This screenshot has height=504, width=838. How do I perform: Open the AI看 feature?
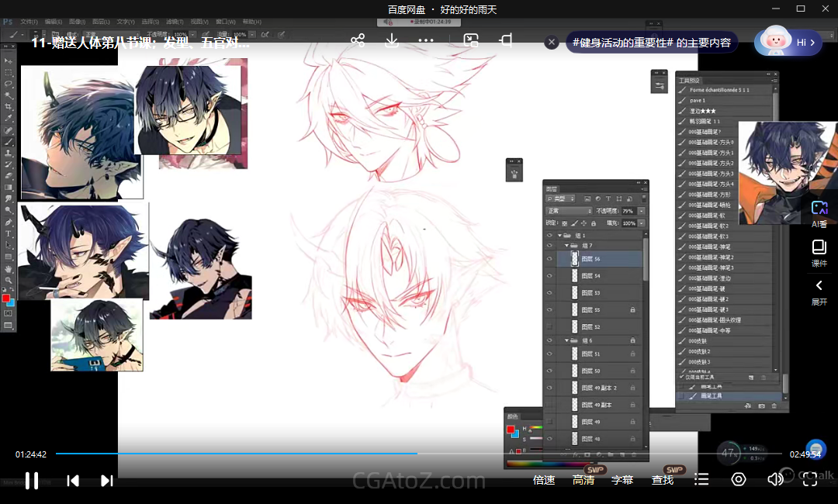819,213
